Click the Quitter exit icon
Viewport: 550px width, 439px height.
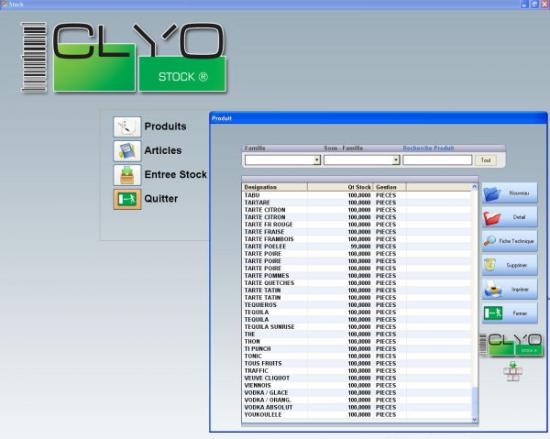[127, 199]
